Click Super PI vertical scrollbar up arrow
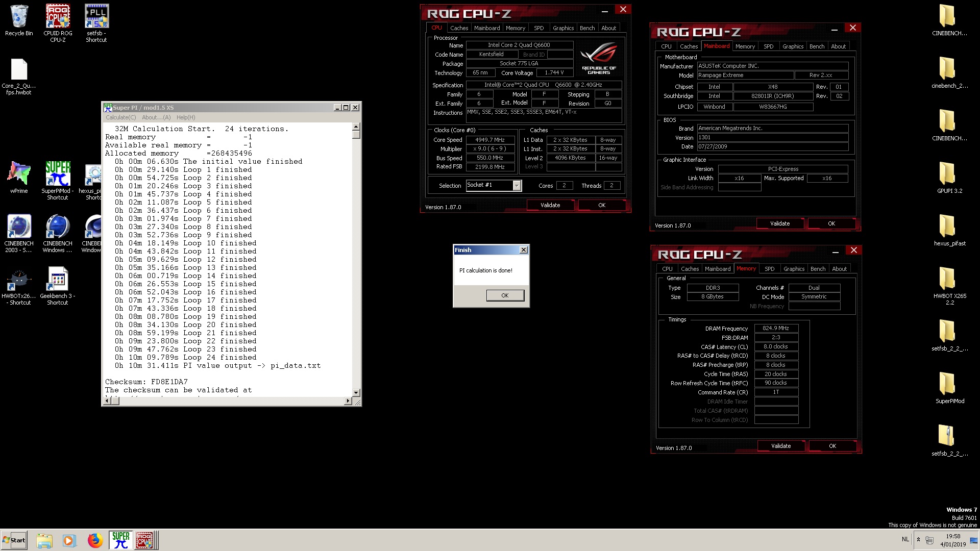Screen dimensions: 980x551 click(x=356, y=127)
